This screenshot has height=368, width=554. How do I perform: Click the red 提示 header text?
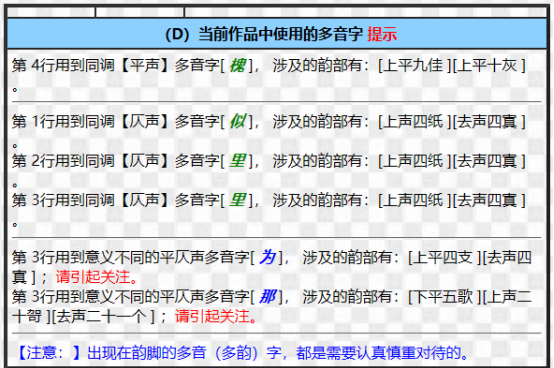point(382,34)
